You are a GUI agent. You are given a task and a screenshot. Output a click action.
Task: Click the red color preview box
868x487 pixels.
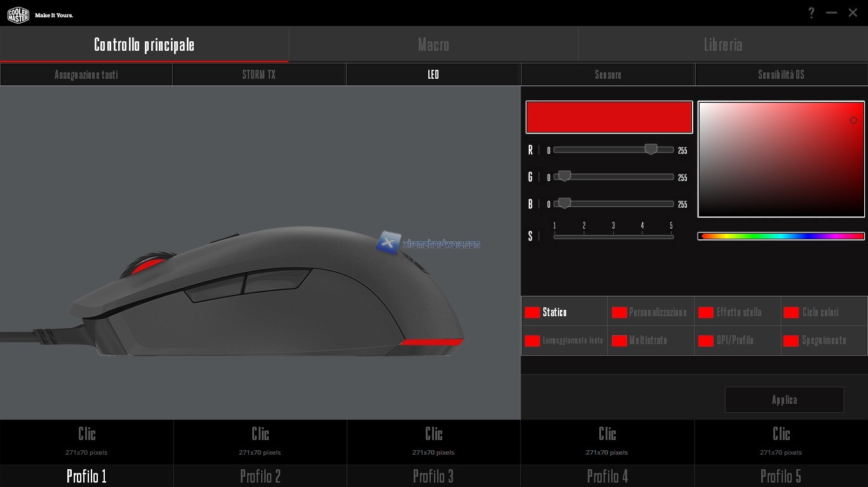609,117
